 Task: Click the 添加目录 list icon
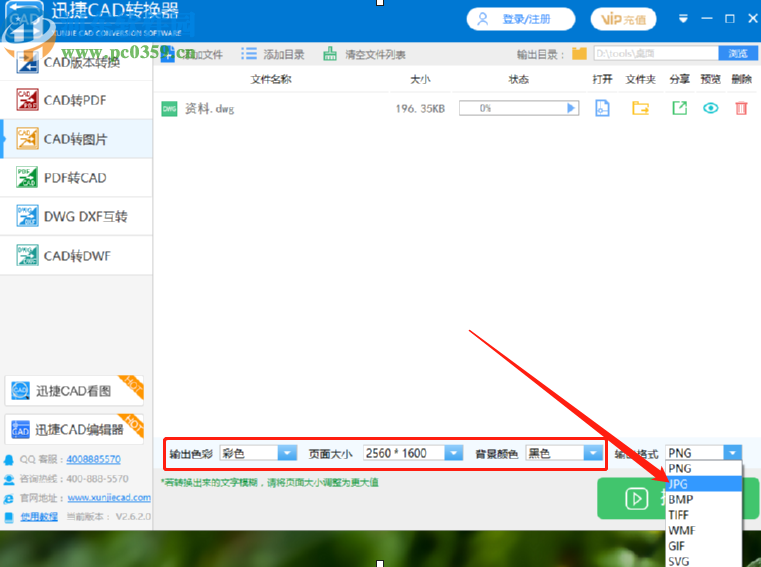coord(249,54)
